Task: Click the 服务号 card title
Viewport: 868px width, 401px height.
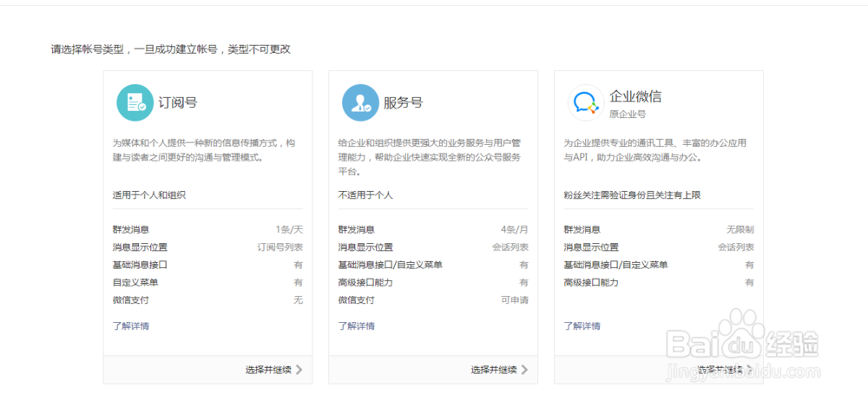Action: (404, 102)
